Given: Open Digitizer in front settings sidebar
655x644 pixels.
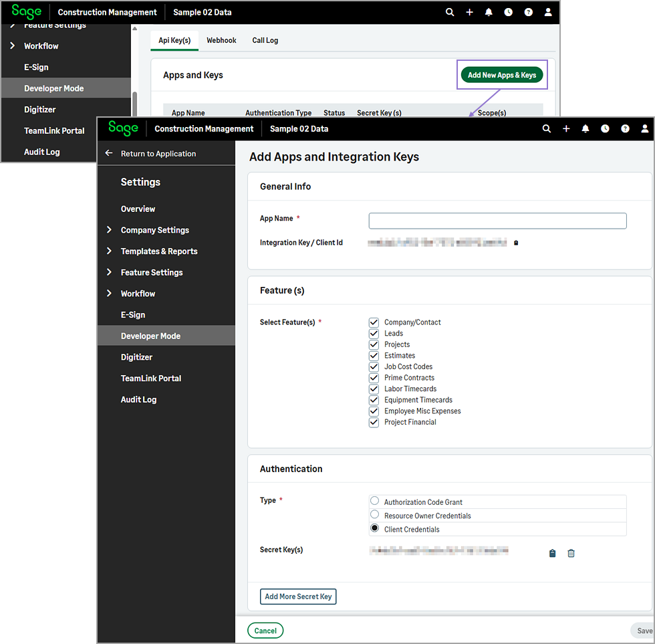Looking at the screenshot, I should tap(136, 357).
